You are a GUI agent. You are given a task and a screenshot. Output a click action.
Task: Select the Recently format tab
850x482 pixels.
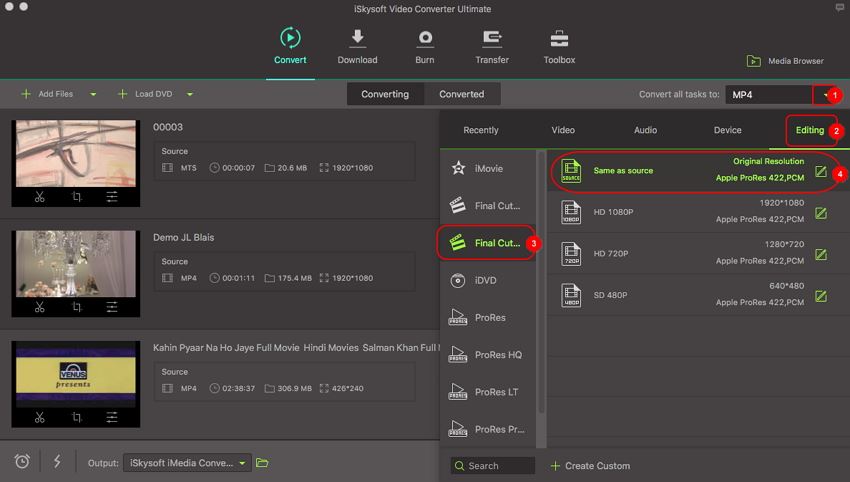481,130
